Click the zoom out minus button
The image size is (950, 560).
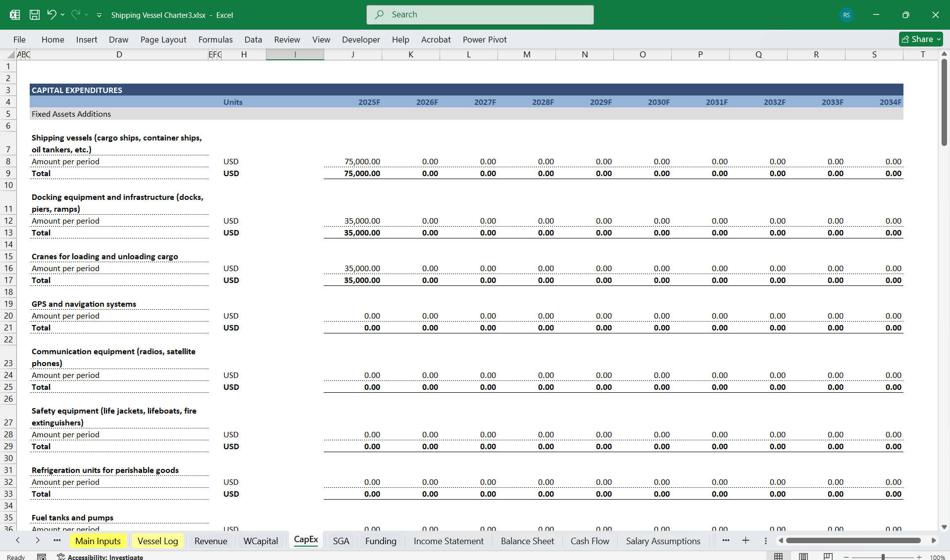pyautogui.click(x=846, y=557)
